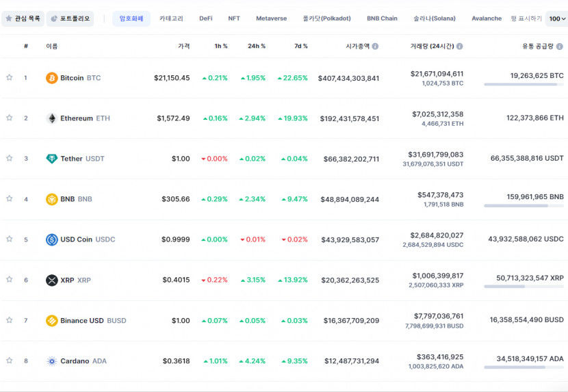Viewport: 568px width, 392px height.
Task: Sort by the 가격 price column
Action: [x=184, y=46]
